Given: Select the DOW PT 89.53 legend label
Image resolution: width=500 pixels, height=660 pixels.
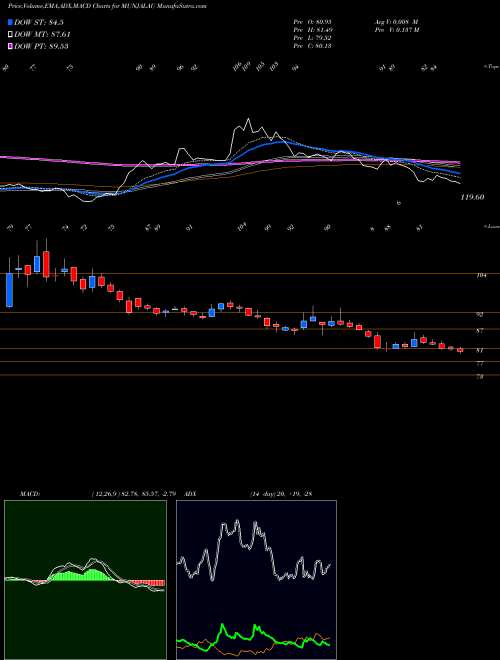Looking at the screenshot, I should click(41, 46).
